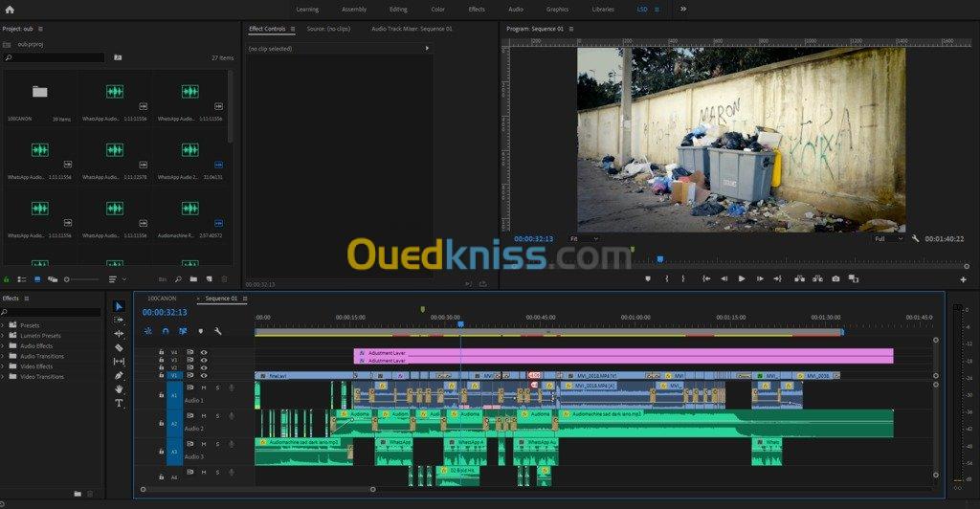This screenshot has width=980, height=509.
Task: Expand the Video Transitions folder
Action: coord(3,377)
